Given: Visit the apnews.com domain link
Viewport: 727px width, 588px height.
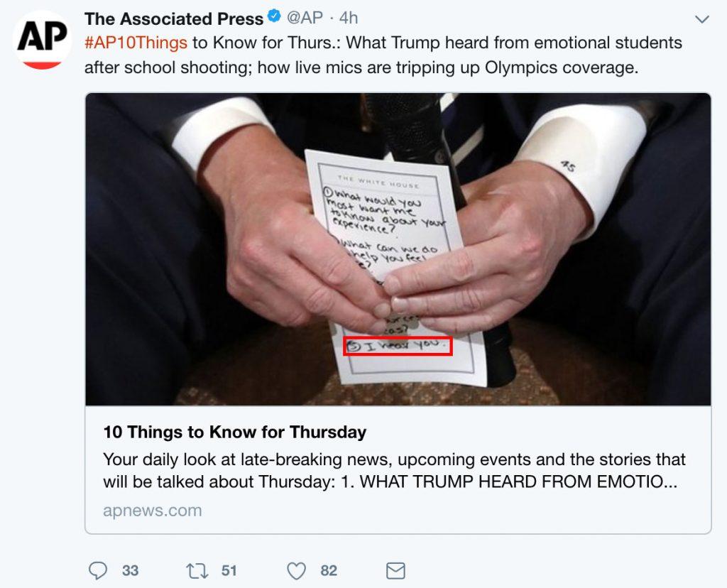Looking at the screenshot, I should coord(153,511).
